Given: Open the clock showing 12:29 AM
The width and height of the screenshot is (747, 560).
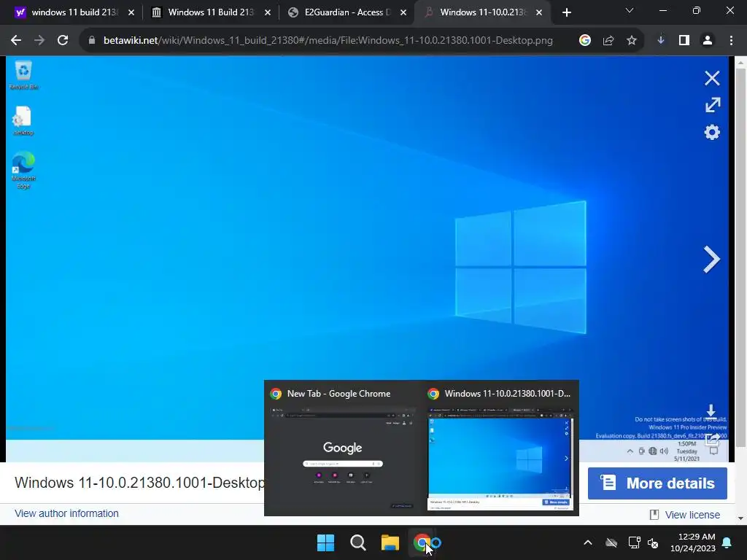Looking at the screenshot, I should click(x=693, y=542).
